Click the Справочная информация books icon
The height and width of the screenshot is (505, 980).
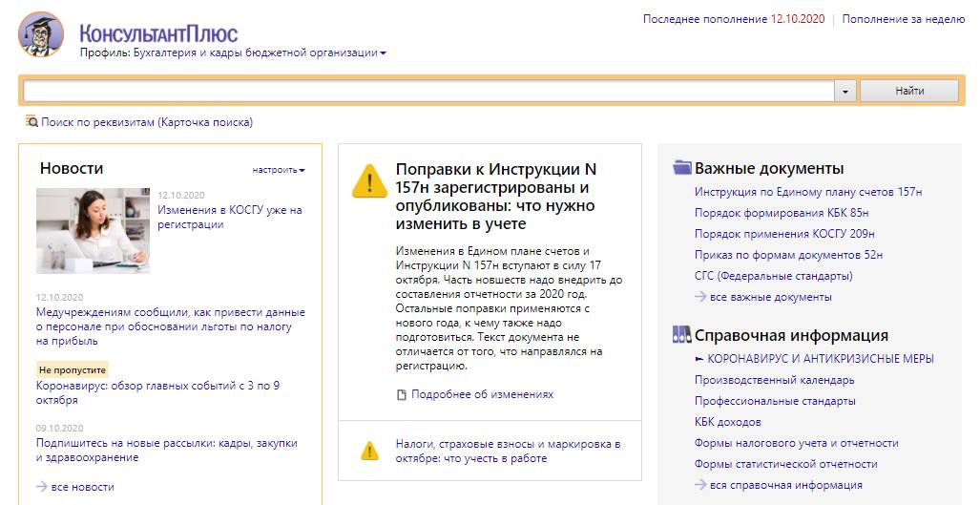682,334
